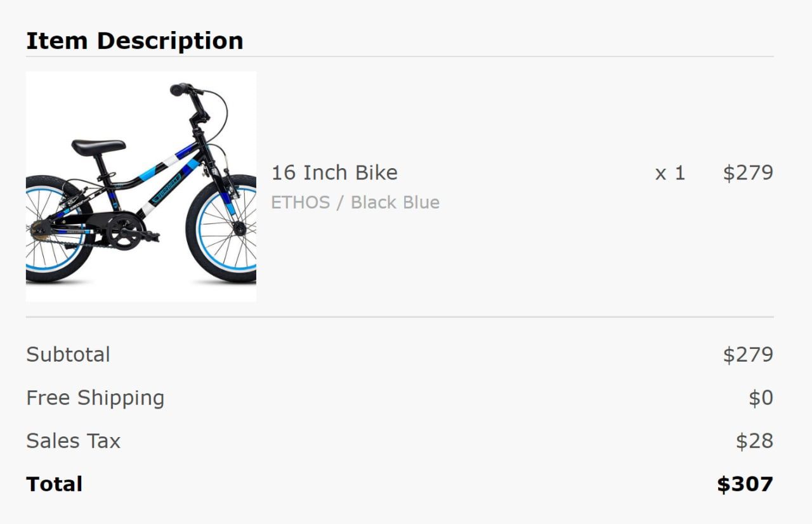Click the $307 total amount

pyautogui.click(x=745, y=484)
